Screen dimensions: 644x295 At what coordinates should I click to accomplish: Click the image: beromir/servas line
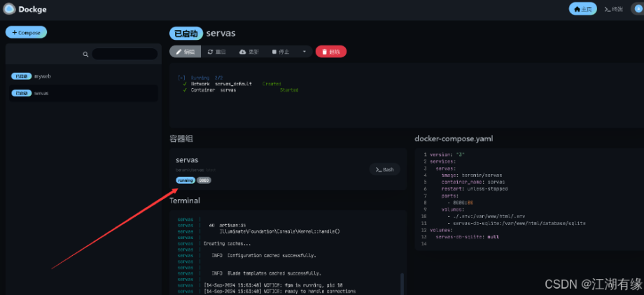(x=472, y=175)
